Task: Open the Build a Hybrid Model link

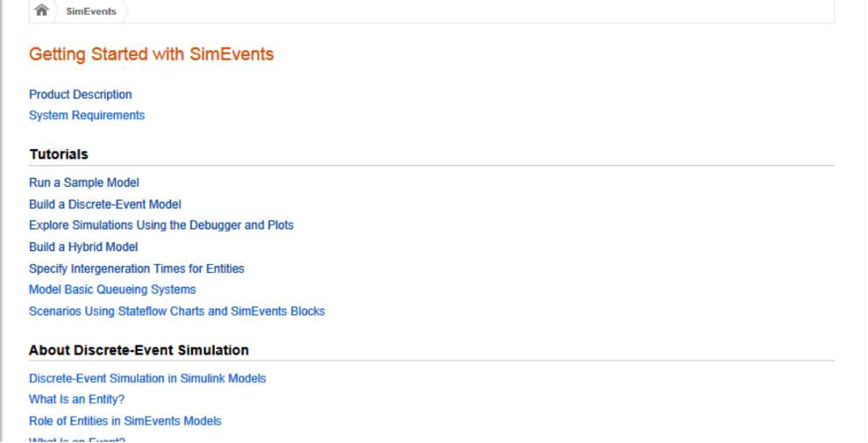Action: click(83, 247)
